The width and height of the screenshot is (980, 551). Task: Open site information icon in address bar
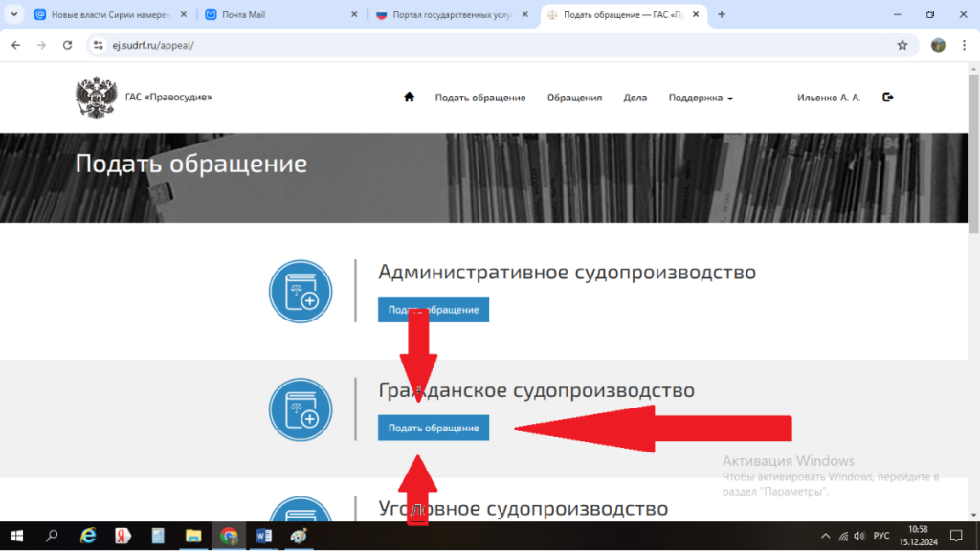pyautogui.click(x=98, y=45)
